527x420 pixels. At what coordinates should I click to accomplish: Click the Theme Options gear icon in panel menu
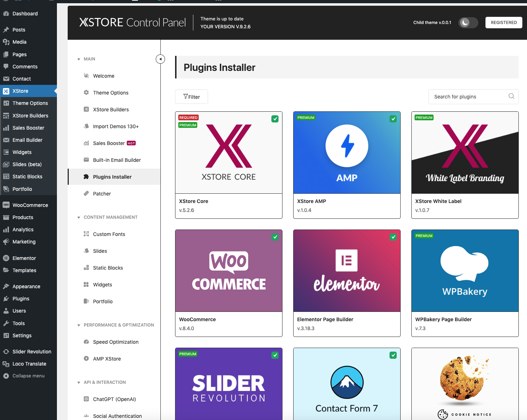point(86,92)
